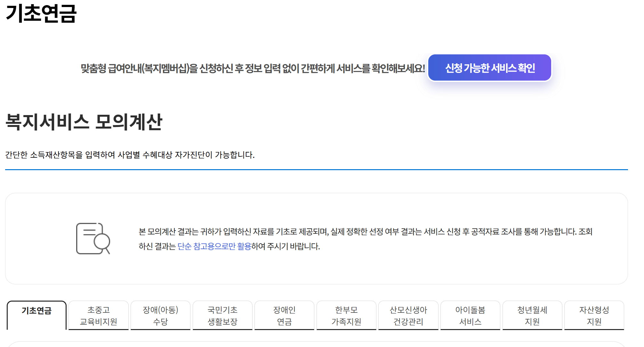Open the 장애(아동) 수당 tab
Viewport: 644px width, 347px height.
(x=160, y=315)
